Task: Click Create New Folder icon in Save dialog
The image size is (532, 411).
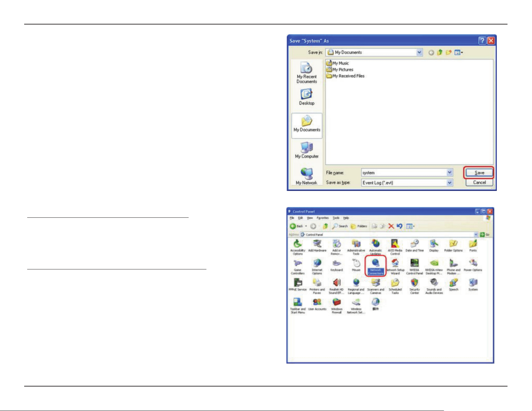Action: click(x=448, y=52)
